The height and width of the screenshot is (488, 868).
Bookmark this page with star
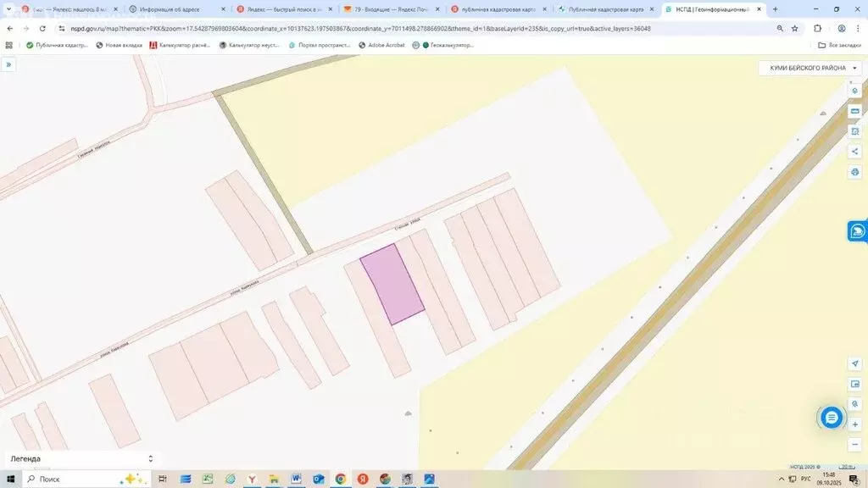click(x=795, y=28)
